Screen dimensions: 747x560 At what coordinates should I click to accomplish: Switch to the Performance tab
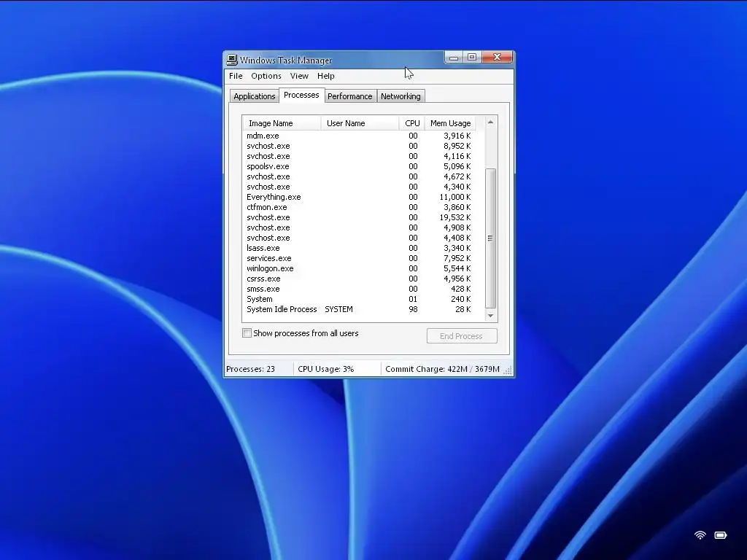pos(349,96)
